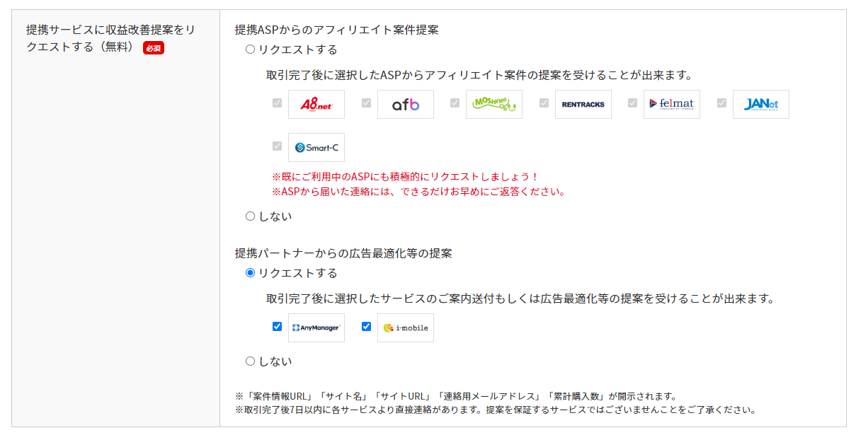The height and width of the screenshot is (435, 868).
Task: Click the RENTRACKS logo
Action: click(x=583, y=104)
